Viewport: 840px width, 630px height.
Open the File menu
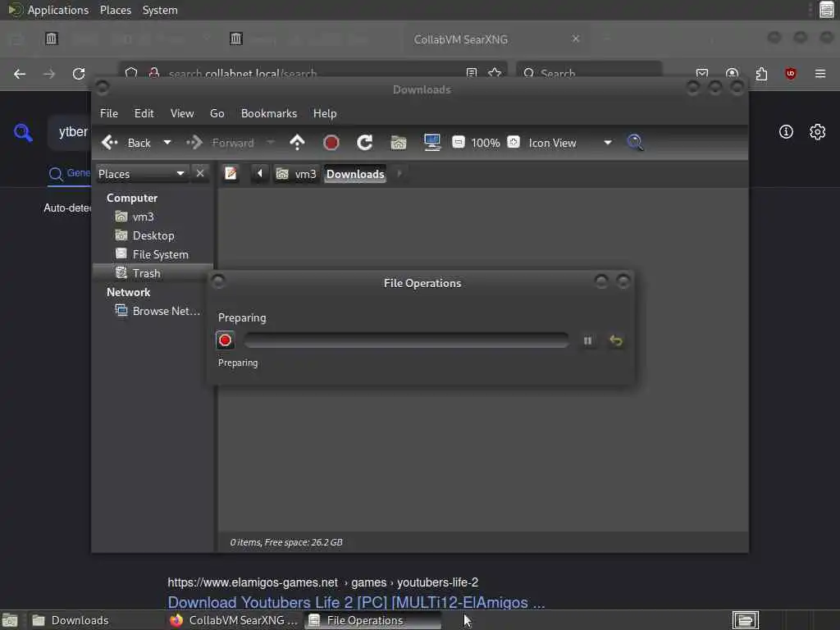109,113
